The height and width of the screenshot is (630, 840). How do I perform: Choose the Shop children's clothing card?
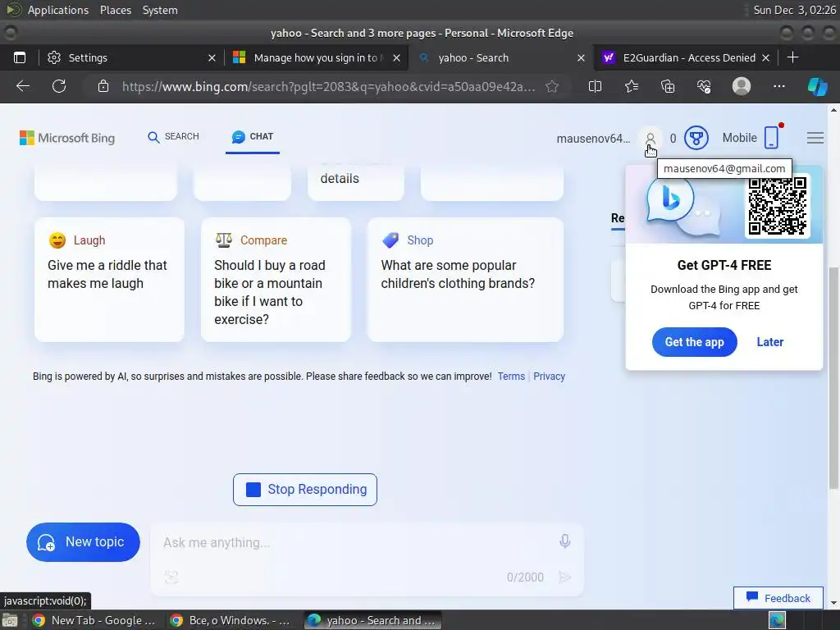(465, 279)
